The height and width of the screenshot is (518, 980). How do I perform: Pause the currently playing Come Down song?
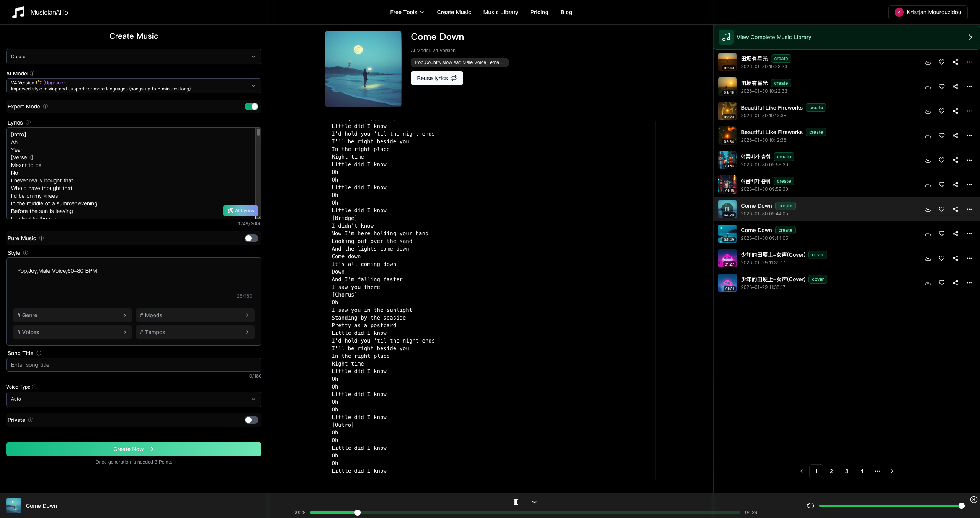coord(516,502)
